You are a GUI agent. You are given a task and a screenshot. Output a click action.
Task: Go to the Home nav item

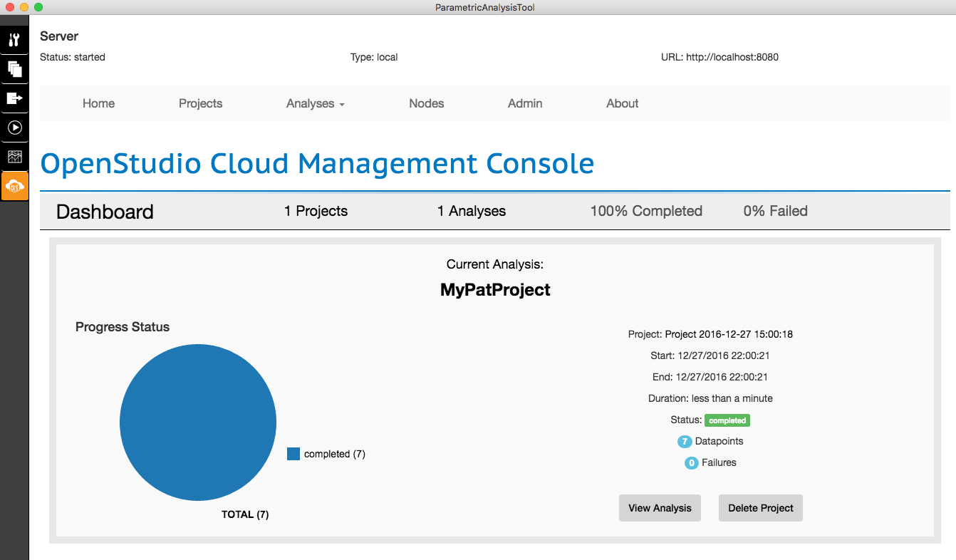98,104
